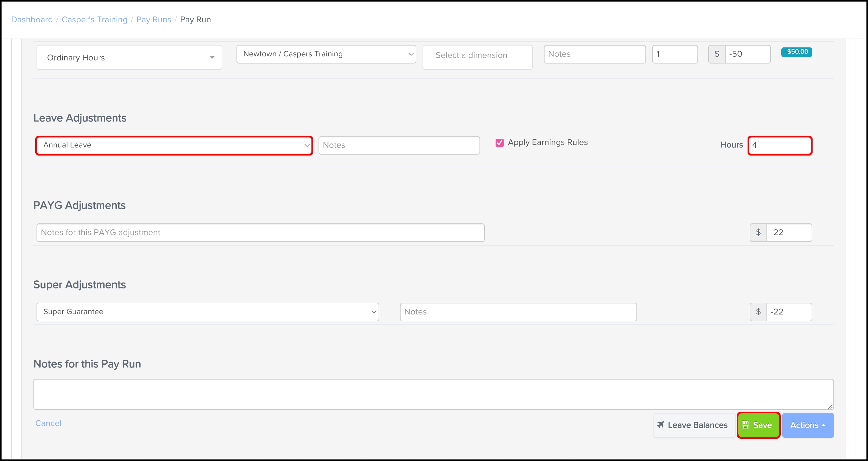Image resolution: width=868 pixels, height=461 pixels.
Task: Open Casper's Training breadcrumb link
Action: click(x=94, y=20)
